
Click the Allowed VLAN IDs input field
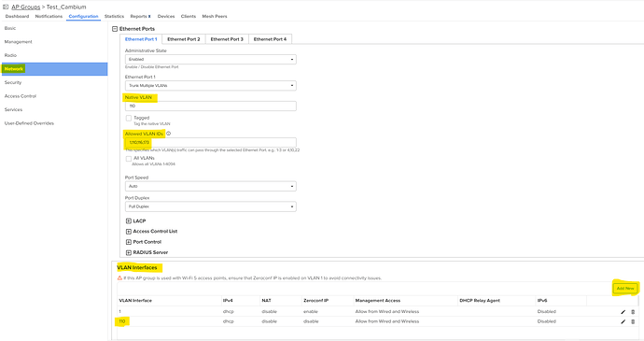[211, 142]
